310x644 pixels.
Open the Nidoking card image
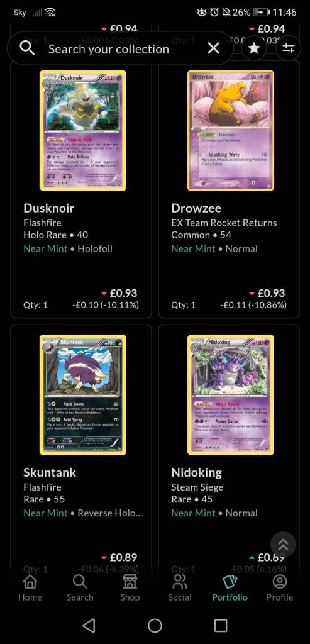click(231, 395)
